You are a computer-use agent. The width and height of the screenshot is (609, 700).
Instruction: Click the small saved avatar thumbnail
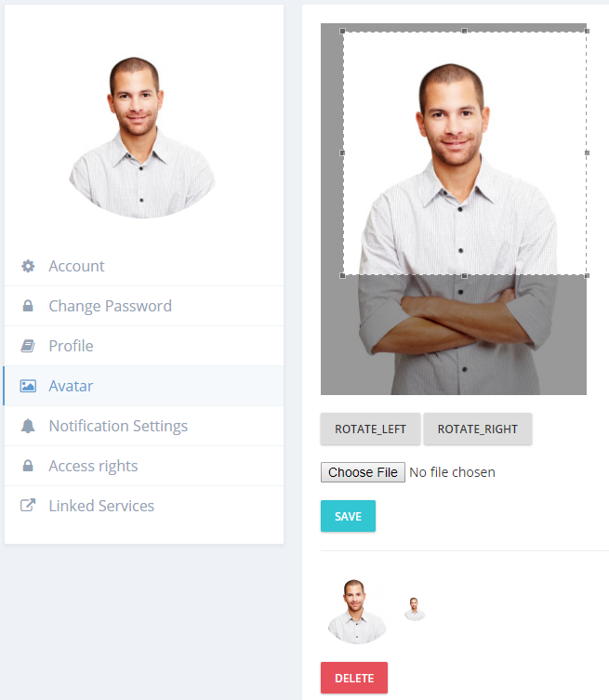tap(415, 610)
